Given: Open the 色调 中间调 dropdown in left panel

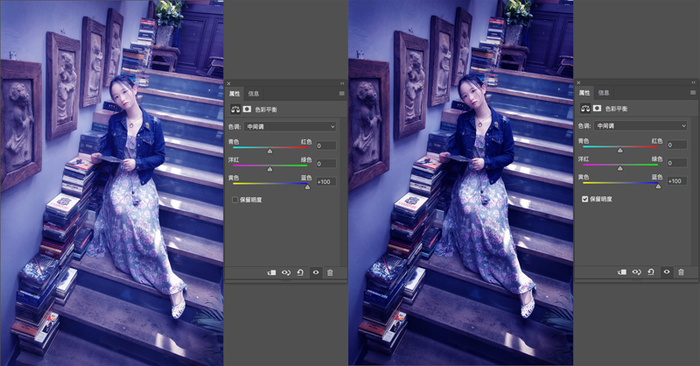Looking at the screenshot, I should [290, 127].
